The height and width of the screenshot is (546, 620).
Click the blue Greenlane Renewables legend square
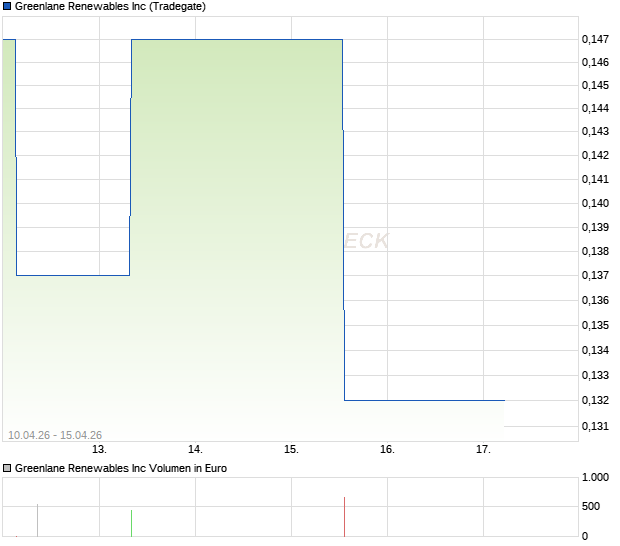click(x=7, y=6)
